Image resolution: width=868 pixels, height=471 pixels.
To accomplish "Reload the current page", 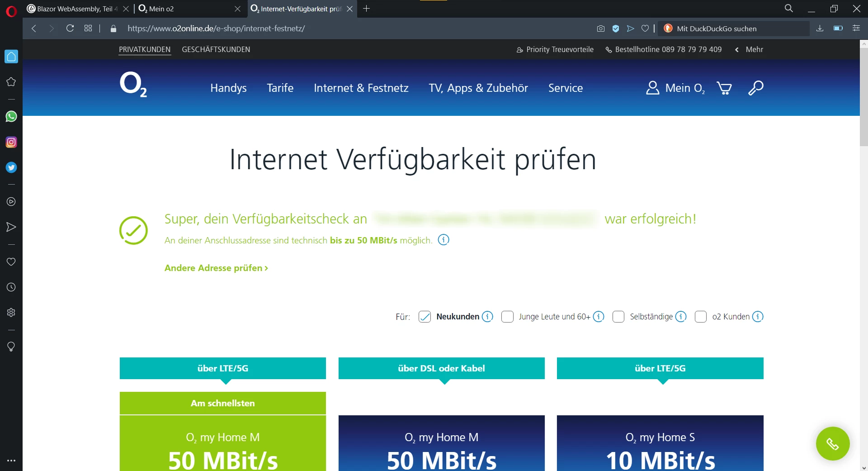I will pyautogui.click(x=70, y=29).
